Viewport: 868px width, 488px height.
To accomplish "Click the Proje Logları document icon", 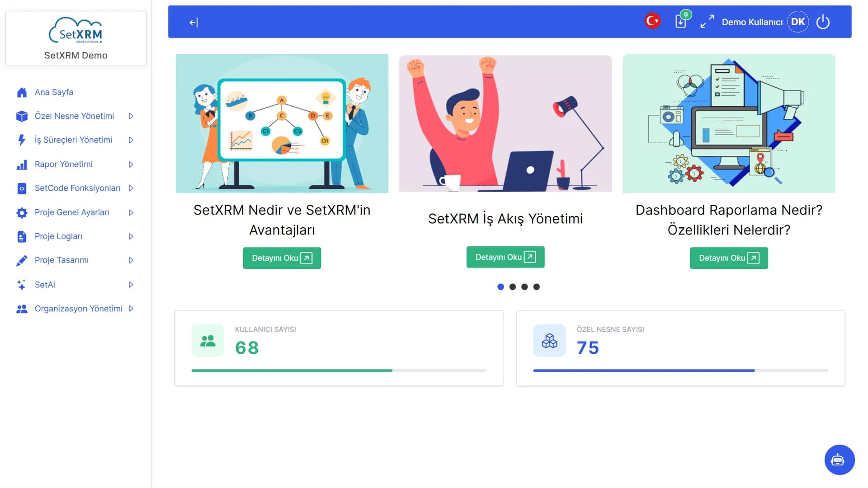I will [x=22, y=236].
